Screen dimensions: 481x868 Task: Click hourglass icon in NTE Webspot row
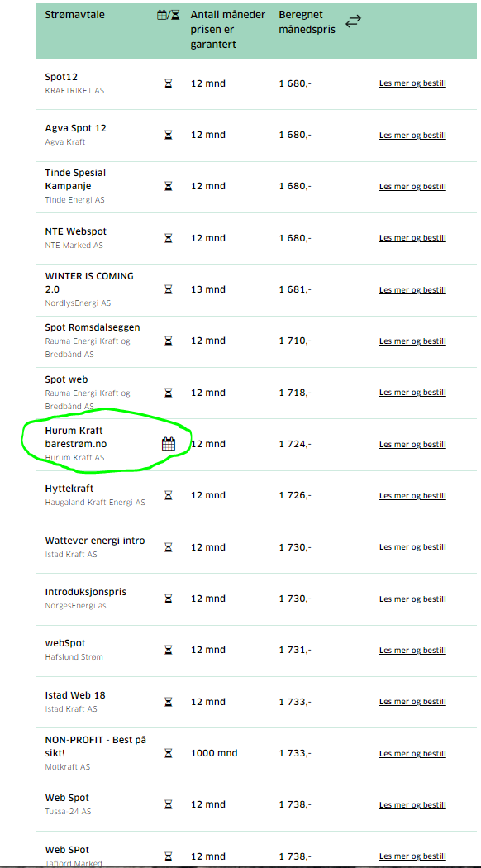click(169, 238)
